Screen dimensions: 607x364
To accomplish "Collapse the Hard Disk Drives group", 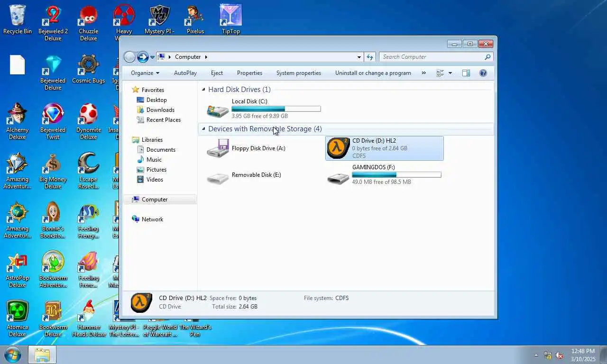I will pos(203,90).
